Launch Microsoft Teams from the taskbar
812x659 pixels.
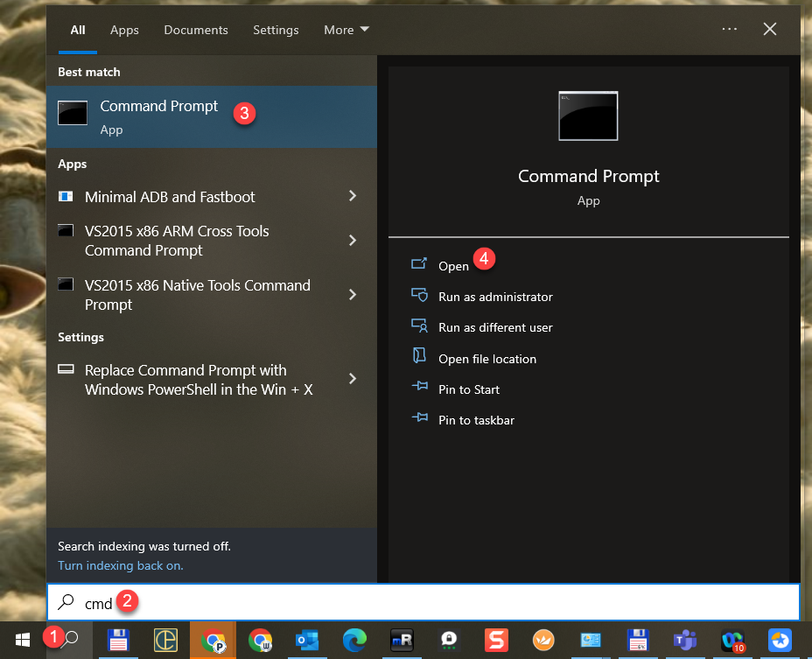683,640
